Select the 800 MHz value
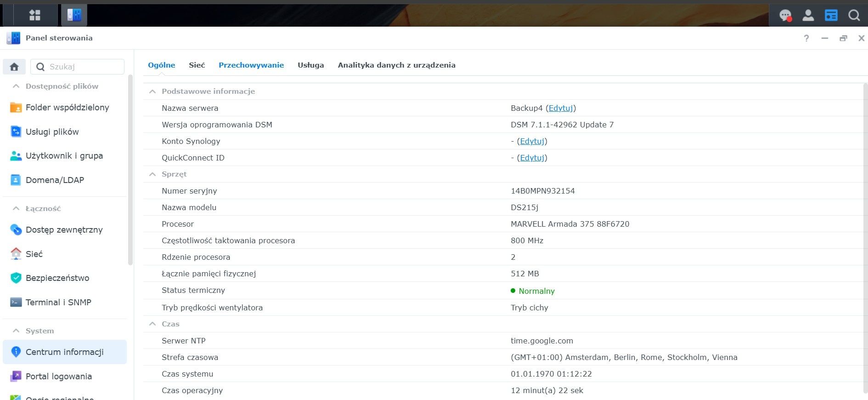The width and height of the screenshot is (868, 400). pyautogui.click(x=527, y=240)
